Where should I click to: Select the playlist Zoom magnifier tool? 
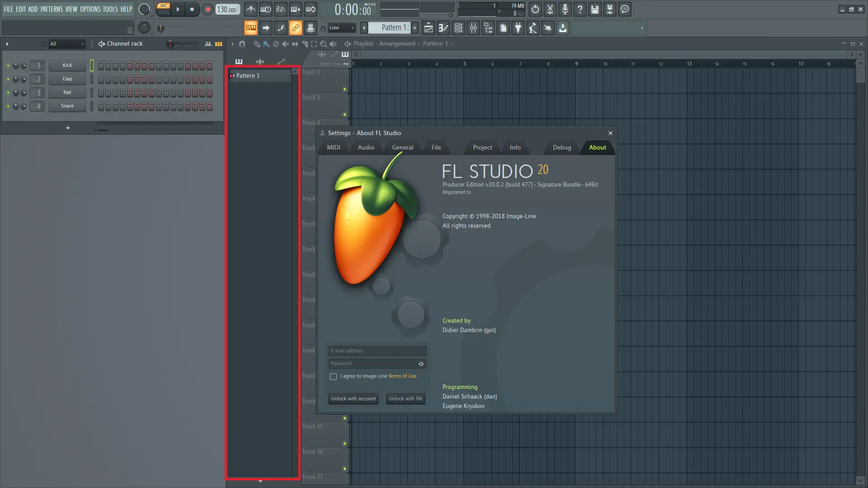323,44
